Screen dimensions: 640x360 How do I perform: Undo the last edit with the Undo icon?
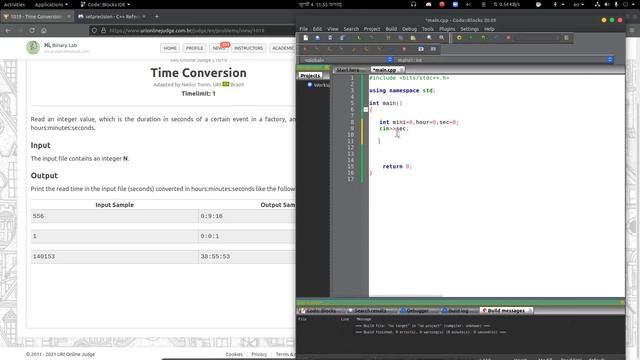click(x=359, y=38)
